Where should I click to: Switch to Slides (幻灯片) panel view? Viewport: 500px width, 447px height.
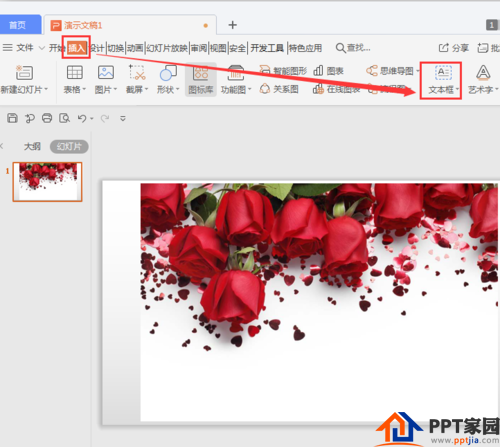[x=69, y=147]
